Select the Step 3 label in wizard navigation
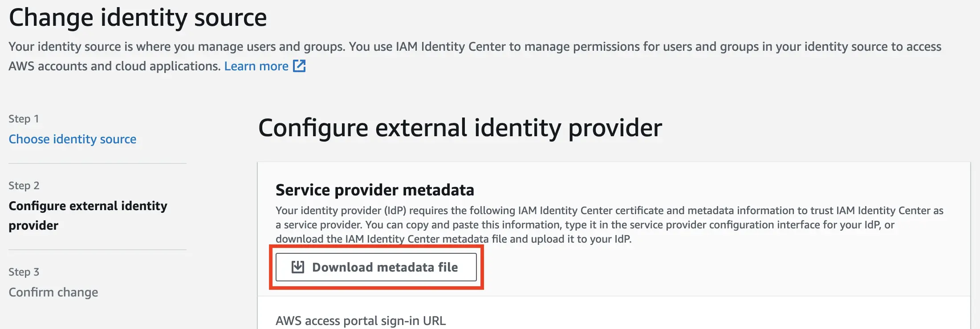 [24, 272]
